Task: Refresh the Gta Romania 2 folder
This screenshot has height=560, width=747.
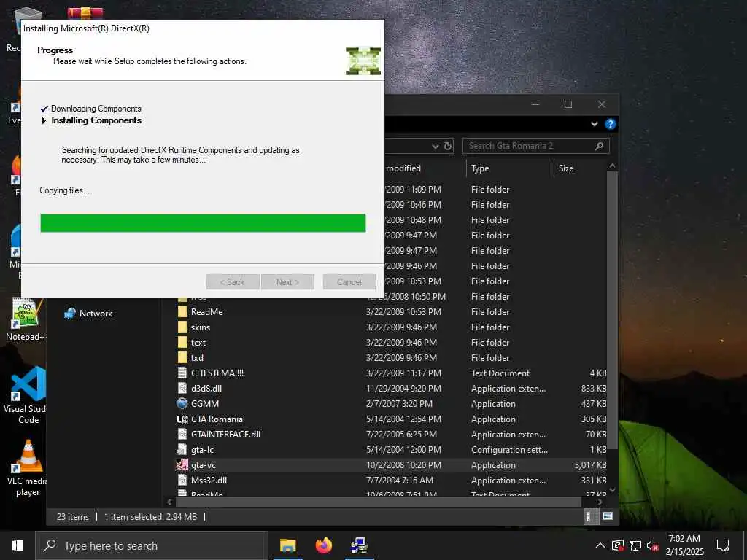Action: (448, 146)
